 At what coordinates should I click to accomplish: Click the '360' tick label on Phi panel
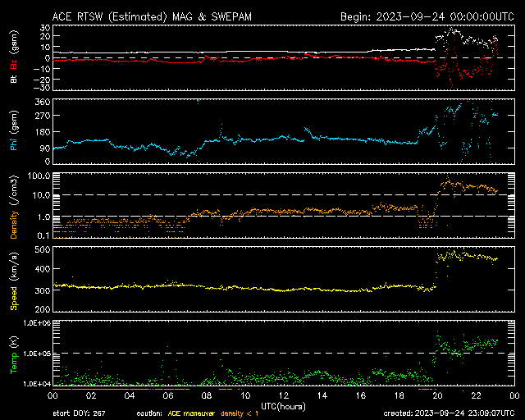tap(43, 102)
